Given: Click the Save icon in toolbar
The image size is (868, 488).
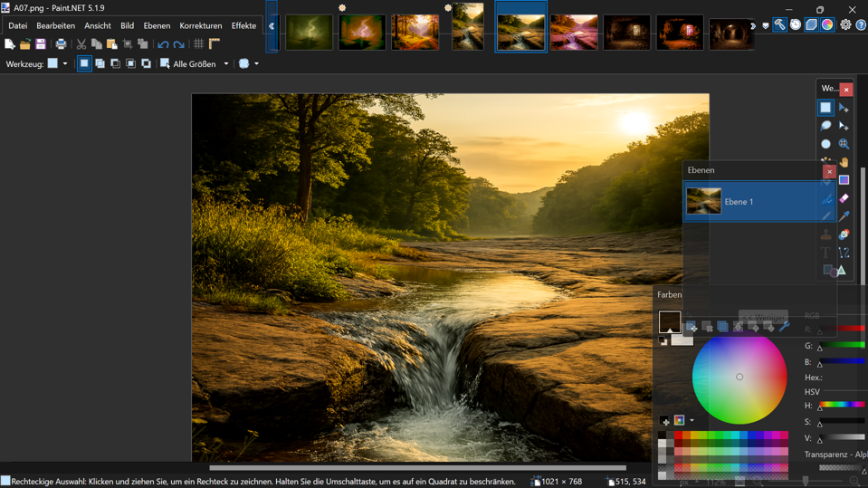Looking at the screenshot, I should click(41, 44).
